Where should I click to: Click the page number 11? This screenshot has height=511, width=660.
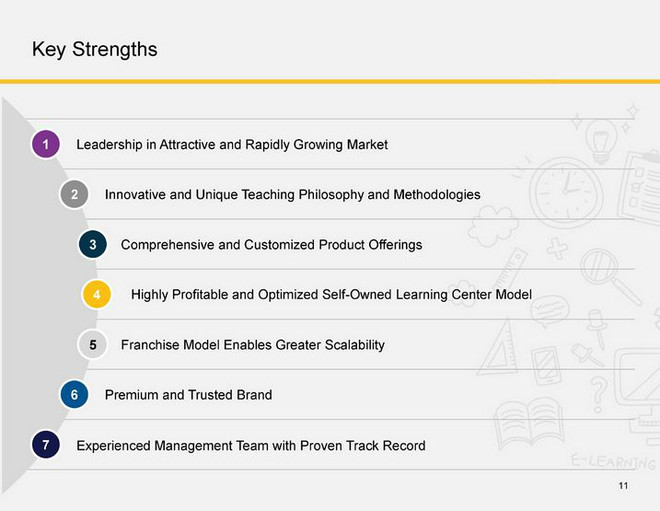pos(623,485)
